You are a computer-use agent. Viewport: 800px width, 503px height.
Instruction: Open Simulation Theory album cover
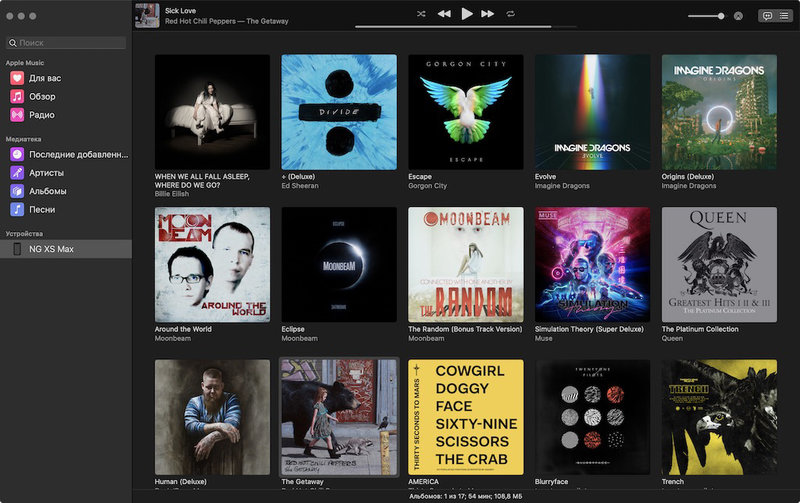[x=592, y=264]
